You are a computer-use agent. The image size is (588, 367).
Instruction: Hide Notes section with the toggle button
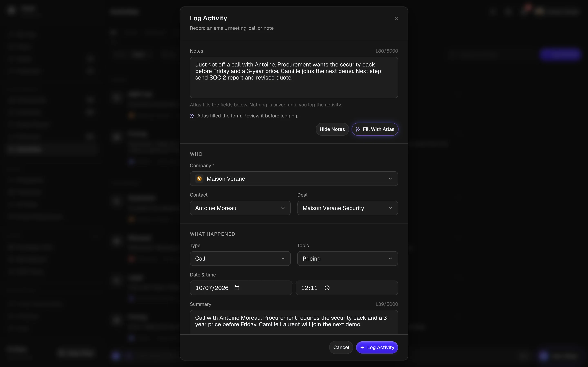pyautogui.click(x=332, y=129)
